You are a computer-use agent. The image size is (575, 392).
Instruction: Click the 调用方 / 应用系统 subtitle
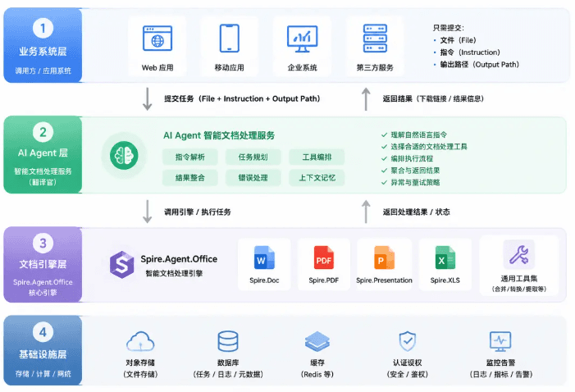coord(43,71)
